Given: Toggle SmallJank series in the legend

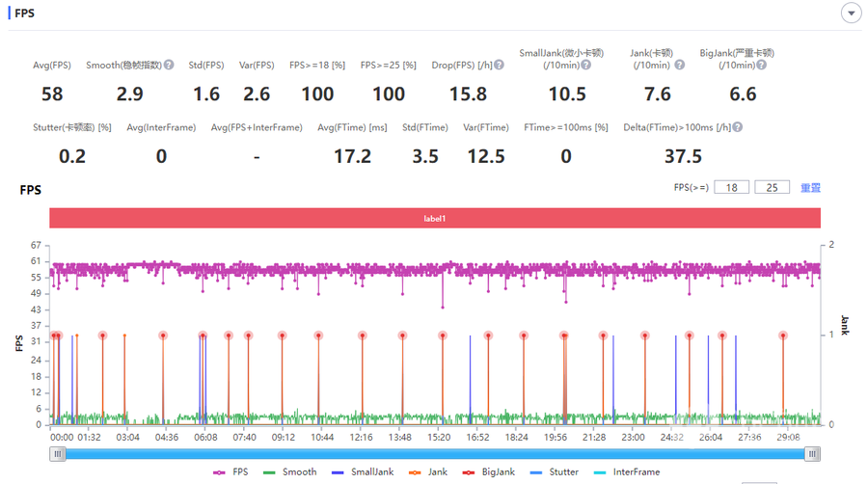Looking at the screenshot, I should [361, 472].
